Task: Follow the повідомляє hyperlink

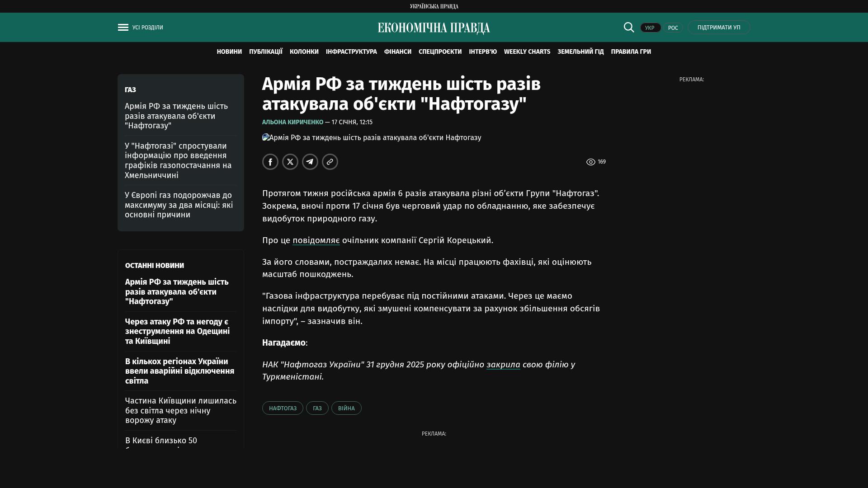Action: tap(316, 240)
